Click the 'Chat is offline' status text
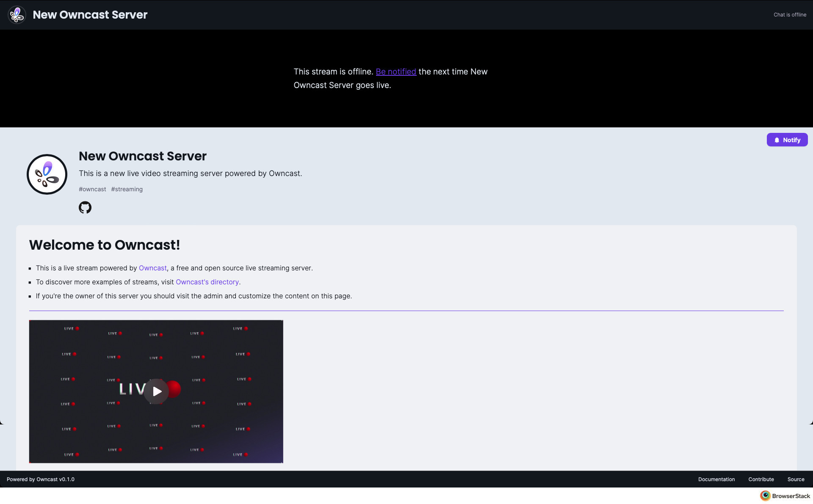 790,15
